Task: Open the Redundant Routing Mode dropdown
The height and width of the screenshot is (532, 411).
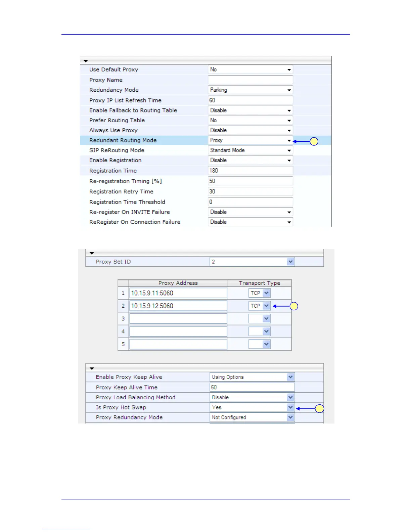Action: point(250,140)
